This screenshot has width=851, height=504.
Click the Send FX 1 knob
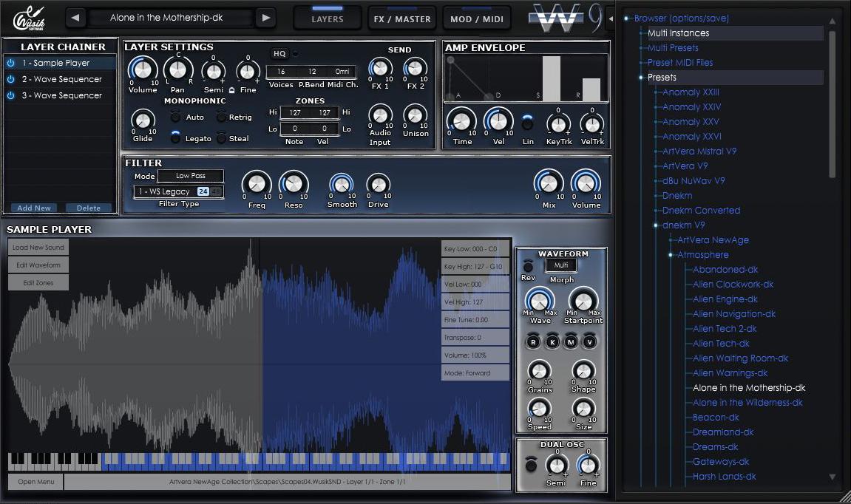[x=380, y=68]
